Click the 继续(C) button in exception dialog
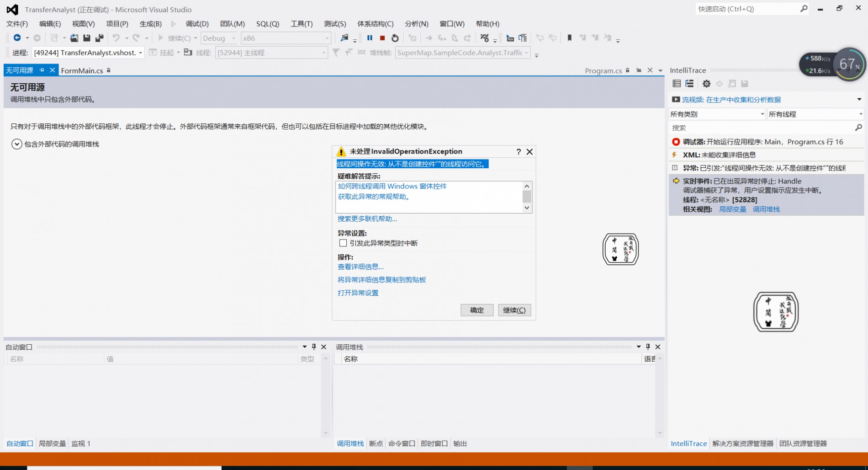The image size is (868, 470). tap(514, 310)
